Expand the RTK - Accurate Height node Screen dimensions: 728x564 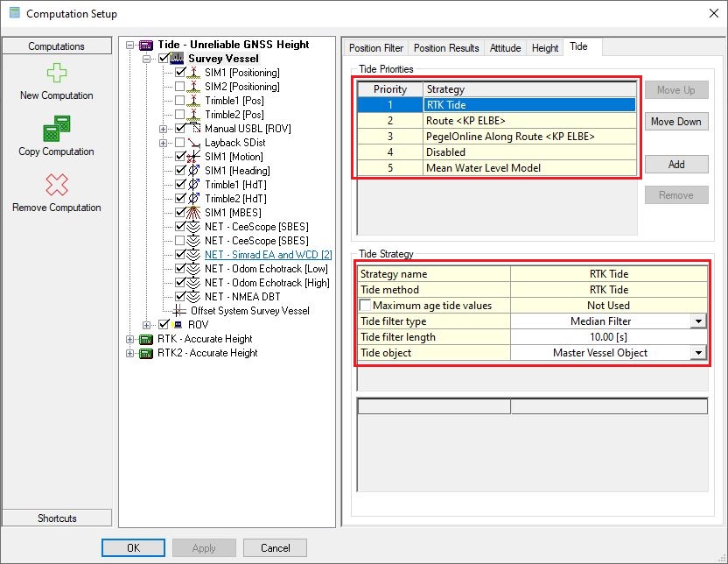(131, 339)
